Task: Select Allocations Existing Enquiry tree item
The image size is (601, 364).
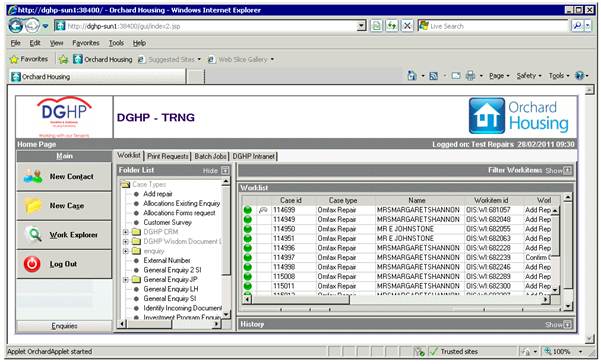Action: 181,203
